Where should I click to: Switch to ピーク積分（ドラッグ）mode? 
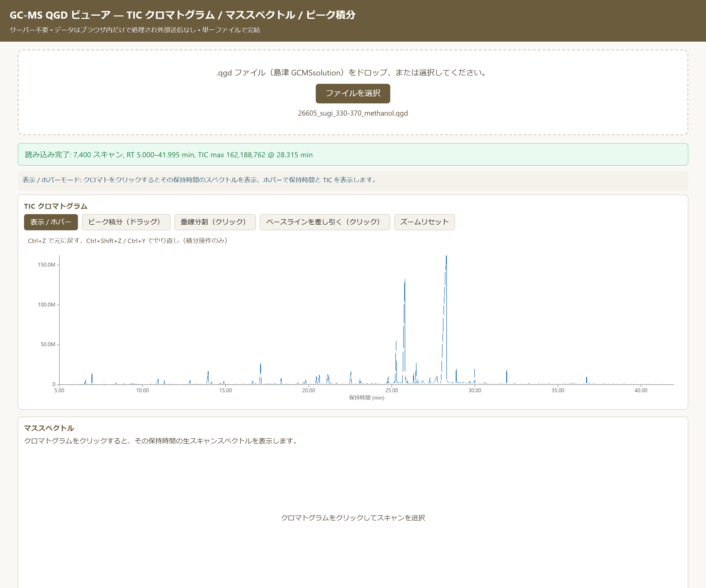coord(126,222)
